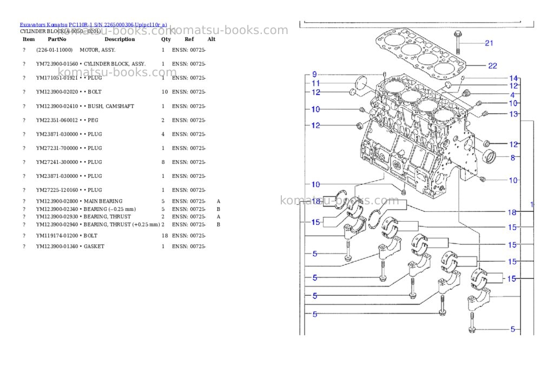
Task: Click Alt value A in the YM123900-02930 row
Action: pyautogui.click(x=219, y=216)
